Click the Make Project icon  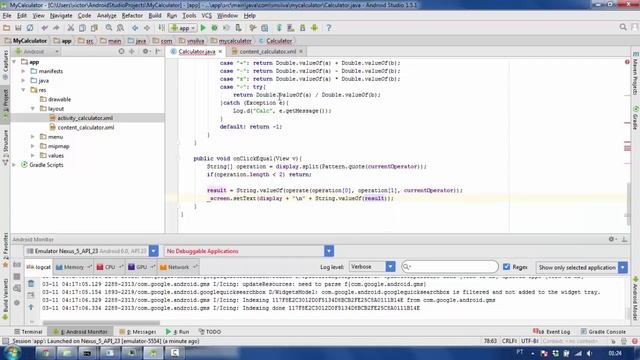pyautogui.click(x=162, y=28)
